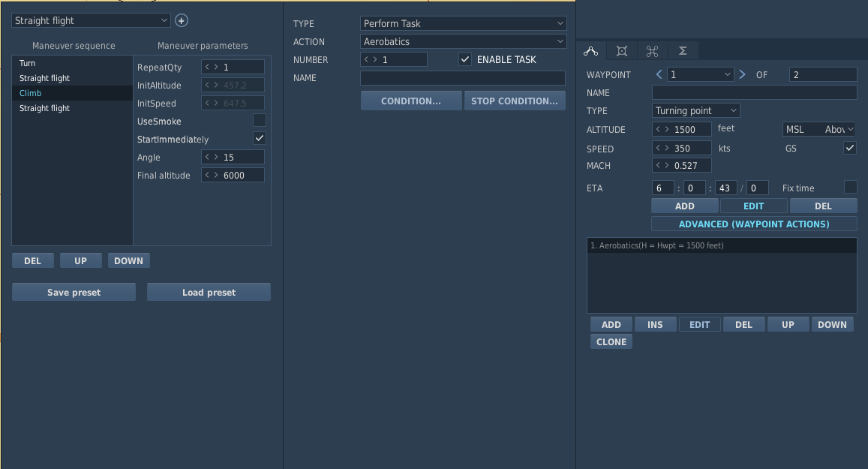The height and width of the screenshot is (469, 868).
Task: Delete the selected waypoint action
Action: (744, 324)
